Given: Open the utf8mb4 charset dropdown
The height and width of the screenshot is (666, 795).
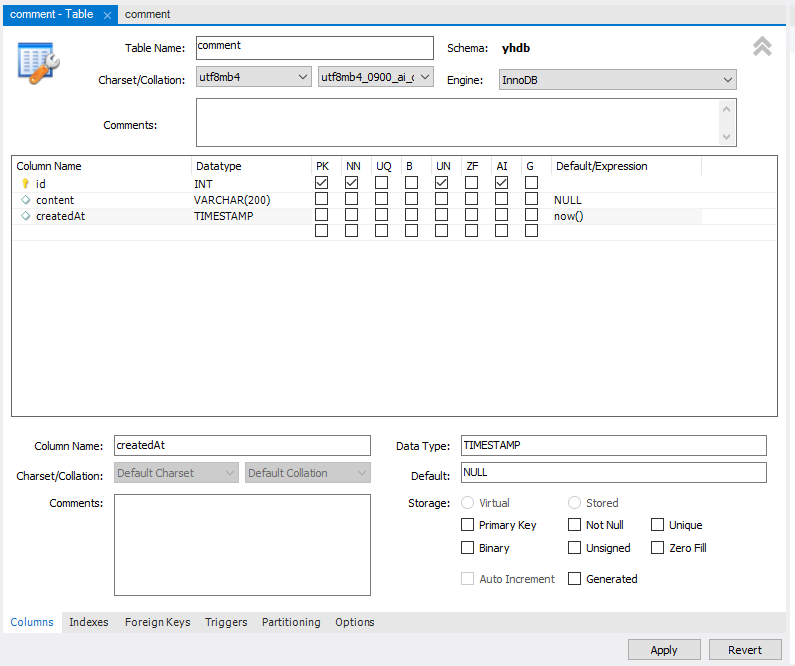Looking at the screenshot, I should tap(254, 77).
